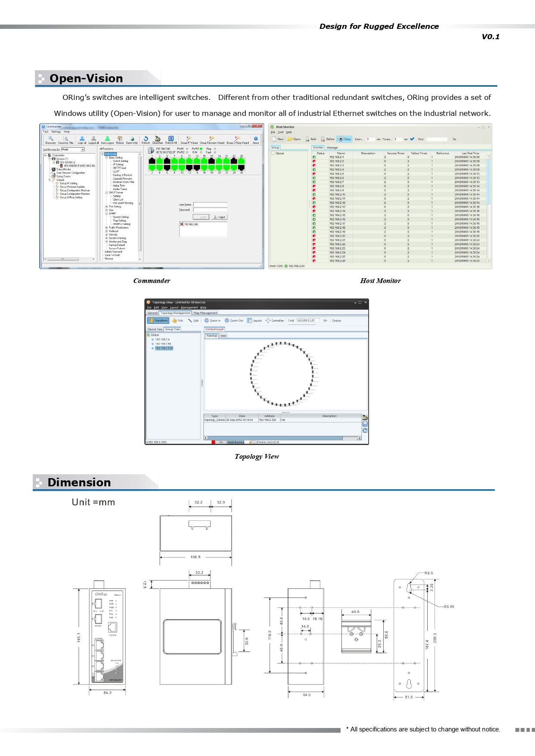Open Group Firmware Wizard in Commander
Image resolution: width=535 pixels, height=756 pixels.
coord(212,140)
